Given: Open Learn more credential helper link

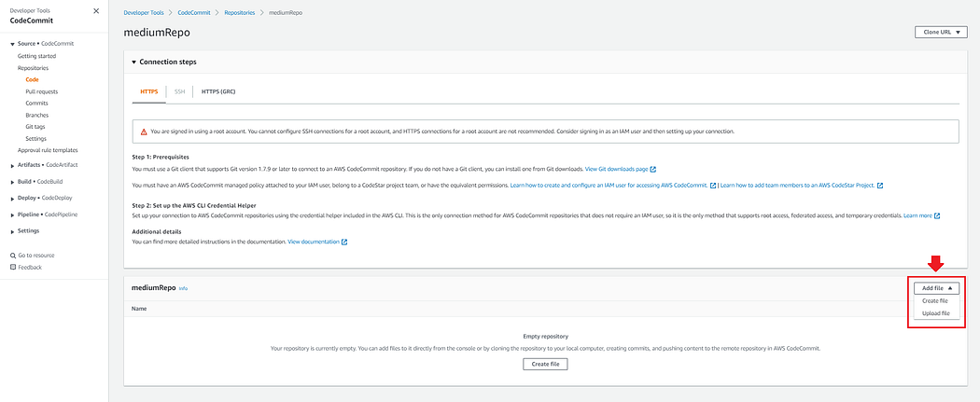Looking at the screenshot, I should point(917,215).
